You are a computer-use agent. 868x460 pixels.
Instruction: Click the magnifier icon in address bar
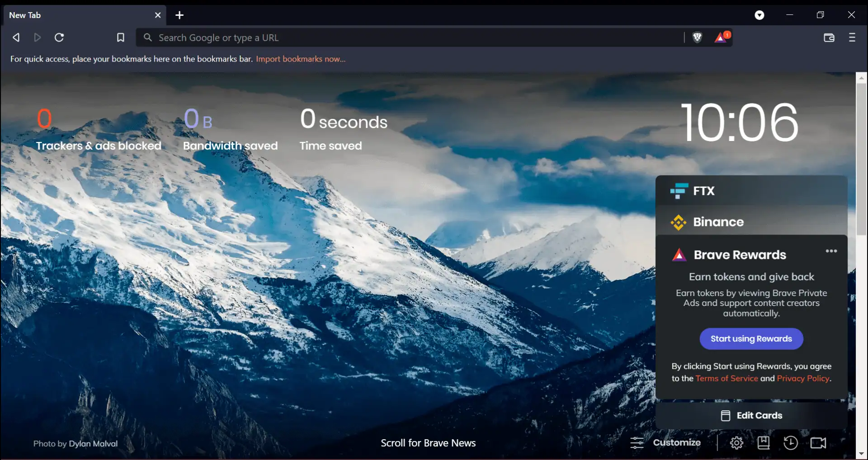[148, 38]
